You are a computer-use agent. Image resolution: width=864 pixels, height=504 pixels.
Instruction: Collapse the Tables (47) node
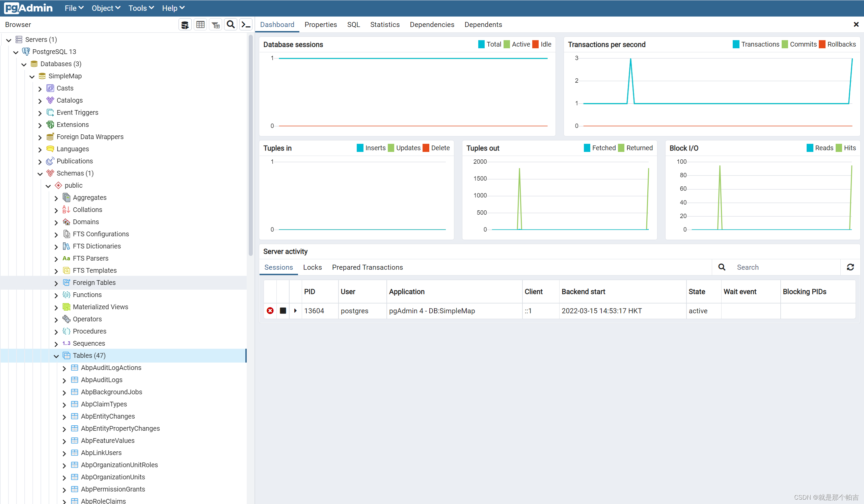coord(56,355)
